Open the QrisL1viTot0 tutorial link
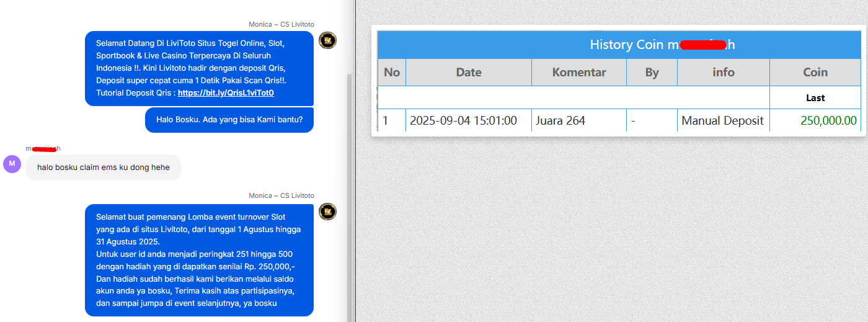 (x=226, y=93)
